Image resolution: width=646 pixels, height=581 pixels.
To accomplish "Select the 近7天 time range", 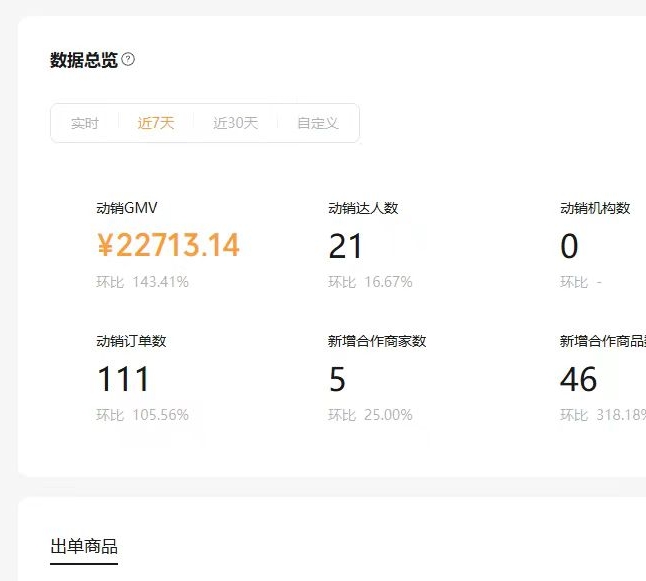I will [x=156, y=123].
